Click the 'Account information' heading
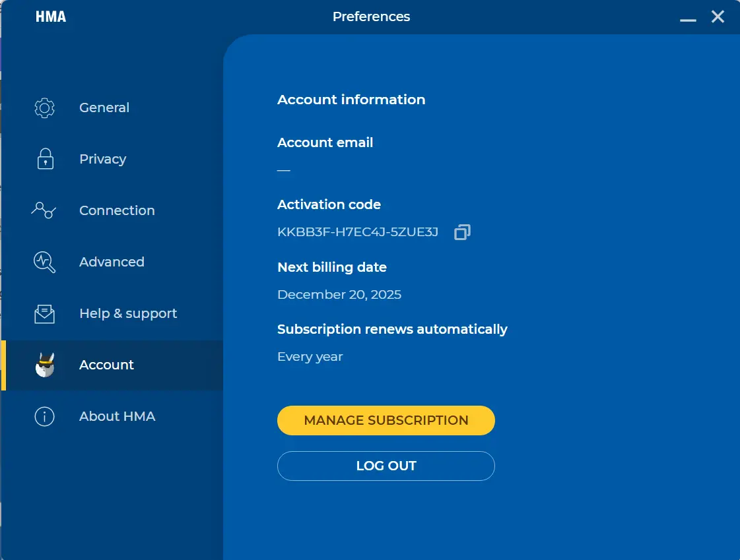The image size is (740, 560). (351, 100)
